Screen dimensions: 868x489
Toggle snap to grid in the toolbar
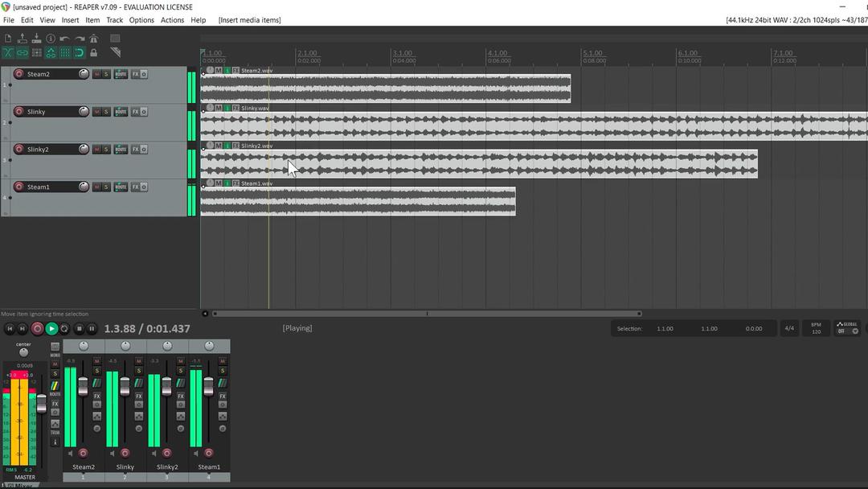click(64, 51)
